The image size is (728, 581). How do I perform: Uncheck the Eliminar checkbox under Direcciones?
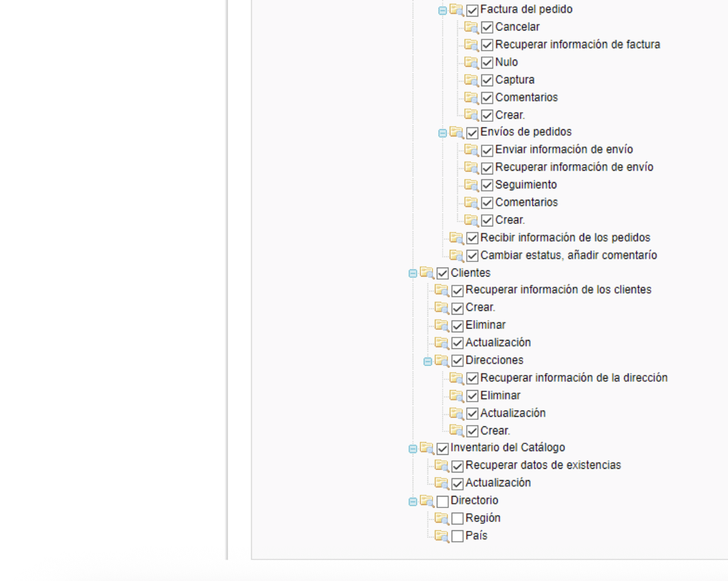pyautogui.click(x=472, y=396)
